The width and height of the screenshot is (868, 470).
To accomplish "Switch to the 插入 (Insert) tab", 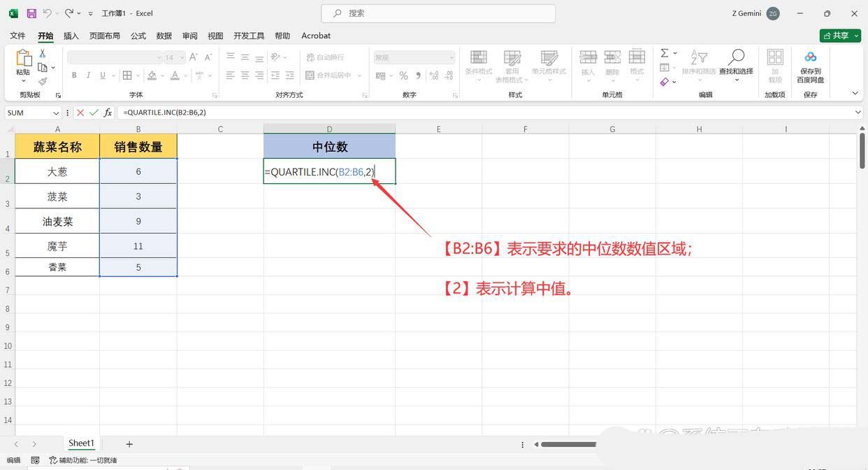I will [x=71, y=36].
